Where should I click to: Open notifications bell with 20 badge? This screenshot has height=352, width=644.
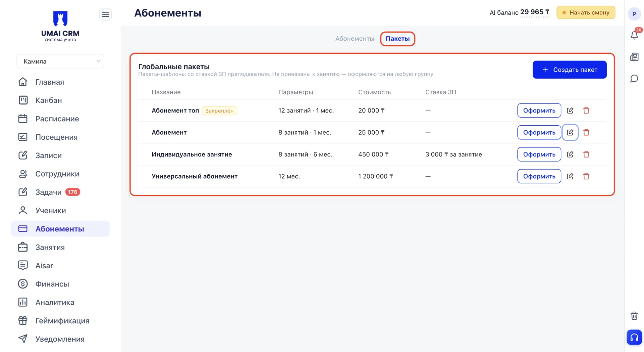(634, 35)
